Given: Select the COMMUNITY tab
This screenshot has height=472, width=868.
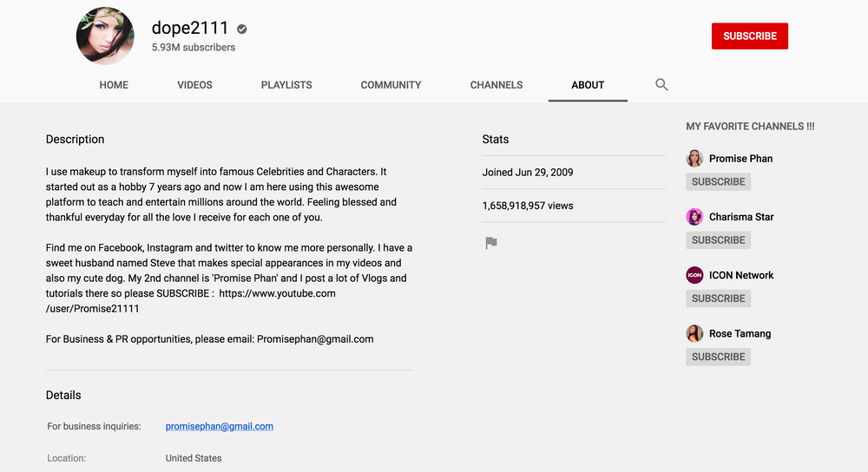Looking at the screenshot, I should (x=391, y=85).
